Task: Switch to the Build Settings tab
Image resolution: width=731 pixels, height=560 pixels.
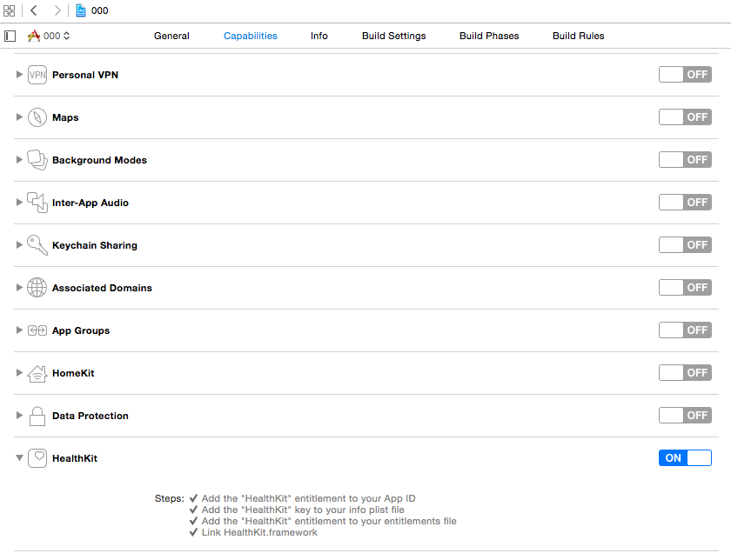Action: [393, 36]
